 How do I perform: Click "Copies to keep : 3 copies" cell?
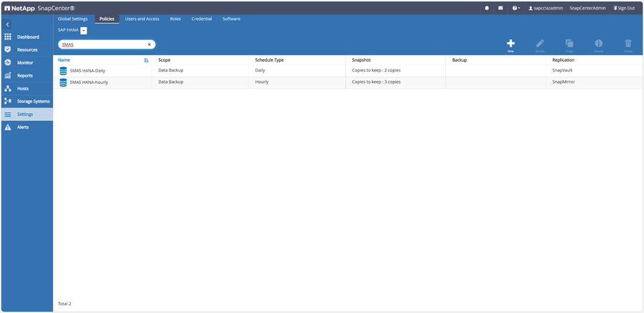[376, 82]
